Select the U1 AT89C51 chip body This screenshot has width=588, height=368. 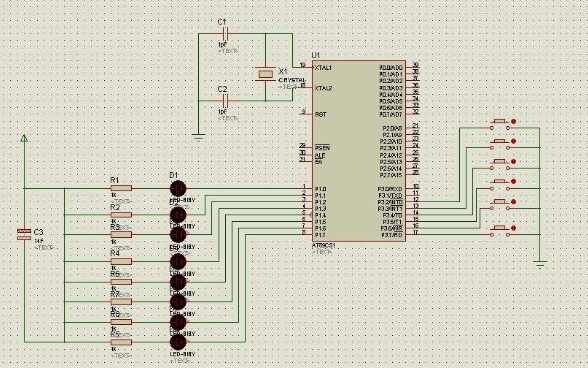[359, 151]
